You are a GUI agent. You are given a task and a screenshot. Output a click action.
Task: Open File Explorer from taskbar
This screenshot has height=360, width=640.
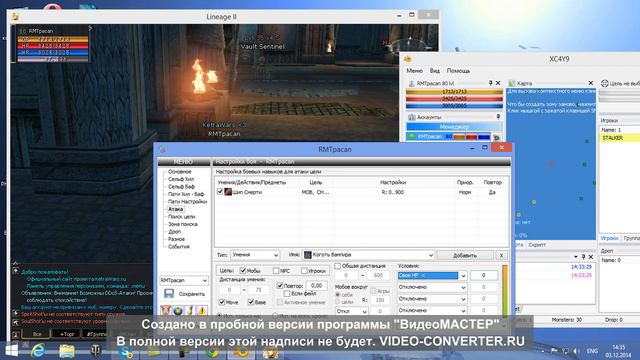coord(67,351)
